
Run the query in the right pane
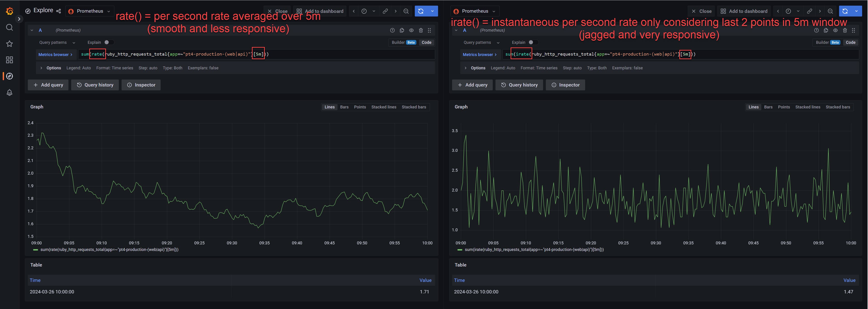click(845, 11)
